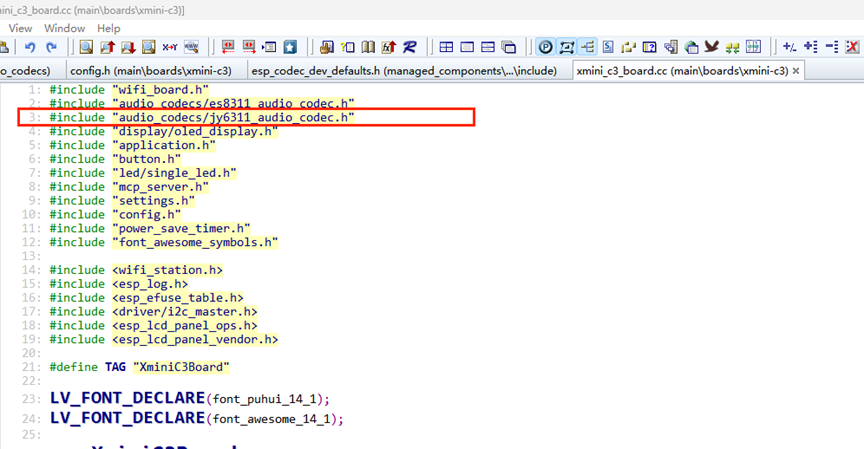Click the Lookup References R icon
This screenshot has height=449, width=864.
409,47
